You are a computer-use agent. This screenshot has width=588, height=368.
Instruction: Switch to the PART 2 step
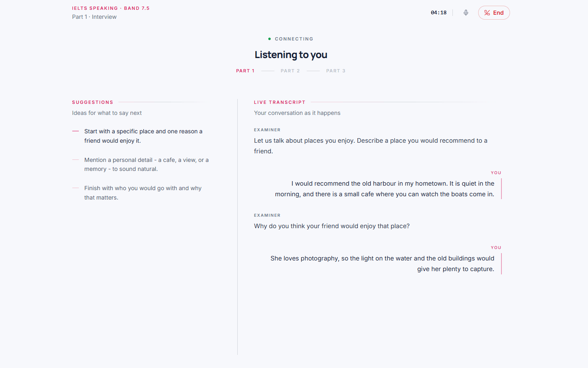[290, 71]
